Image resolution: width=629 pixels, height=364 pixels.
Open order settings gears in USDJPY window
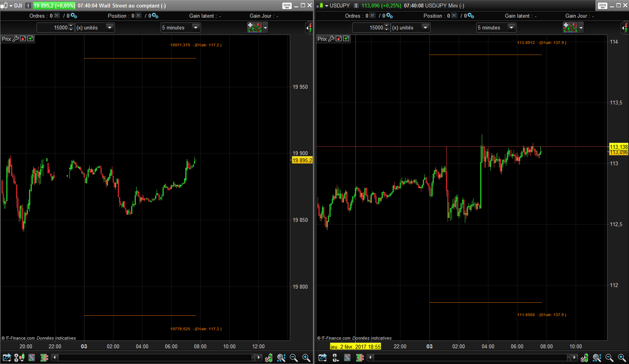[x=389, y=16]
